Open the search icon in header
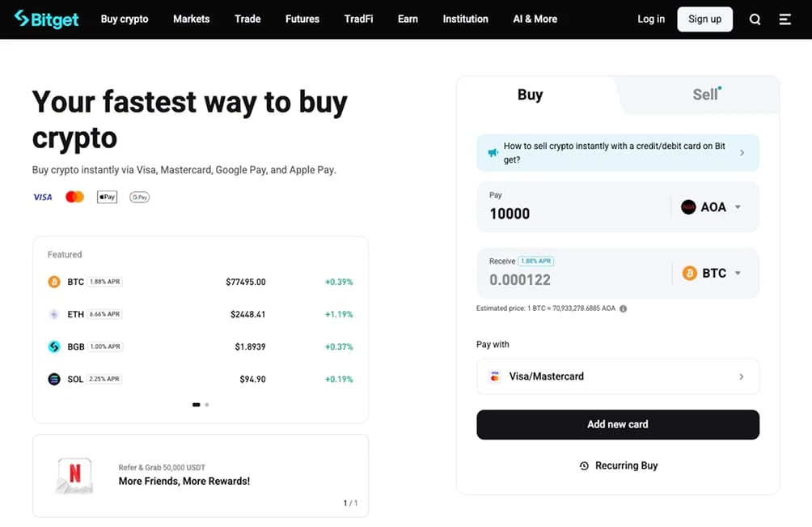 pos(755,19)
